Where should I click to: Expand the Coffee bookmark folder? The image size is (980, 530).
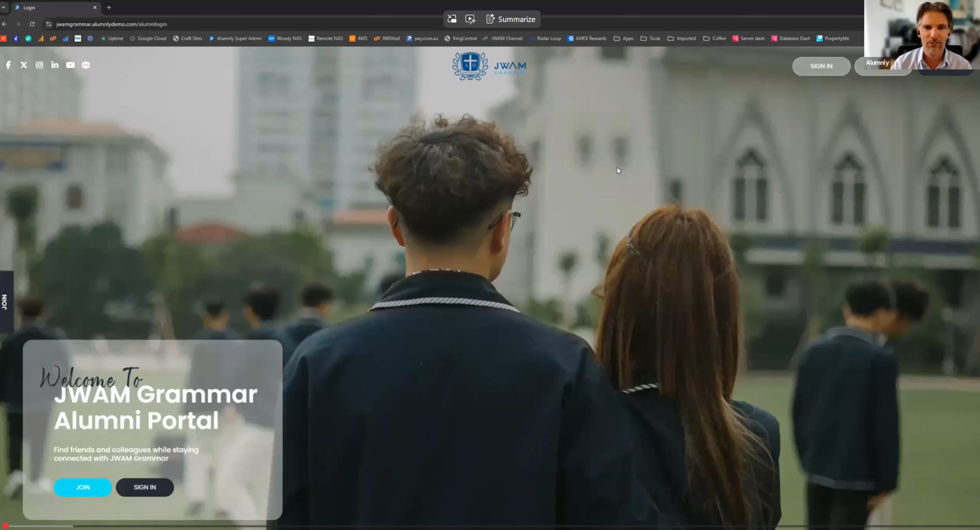click(x=714, y=38)
